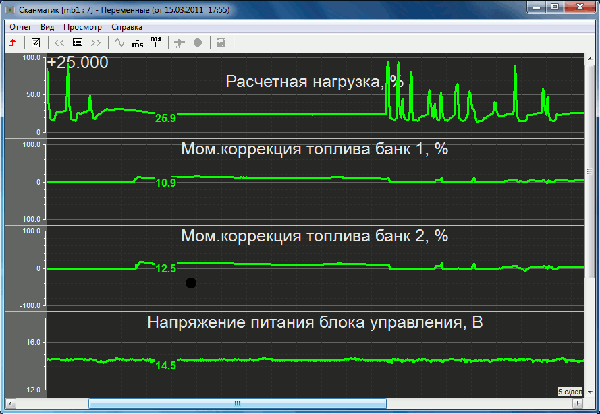Click the ms cursor marker icon
Screen dimensions: 600x414
[x=155, y=43]
